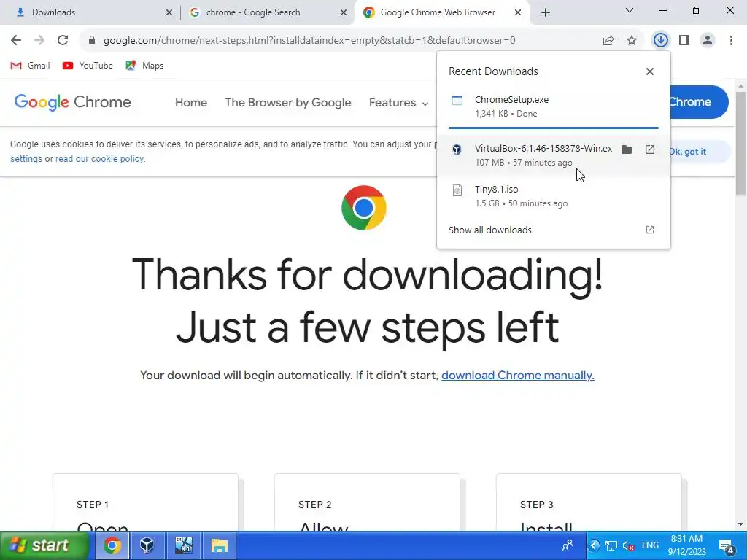Open Maps bookmark

point(144,66)
